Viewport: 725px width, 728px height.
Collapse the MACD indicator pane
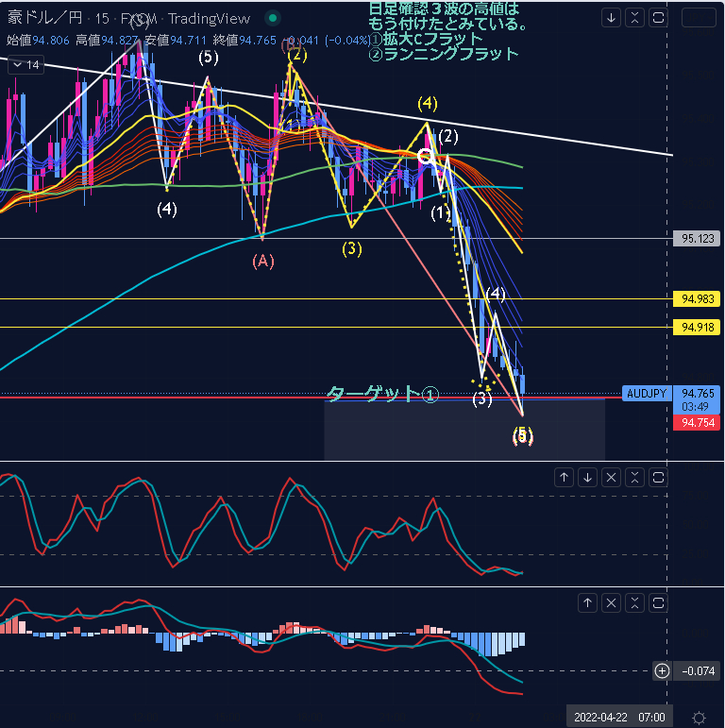point(634,601)
